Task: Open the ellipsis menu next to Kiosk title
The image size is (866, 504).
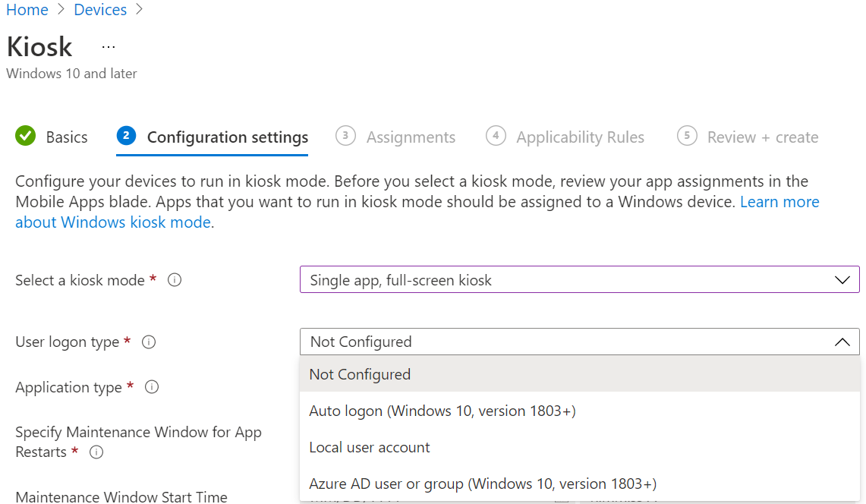Action: [109, 47]
